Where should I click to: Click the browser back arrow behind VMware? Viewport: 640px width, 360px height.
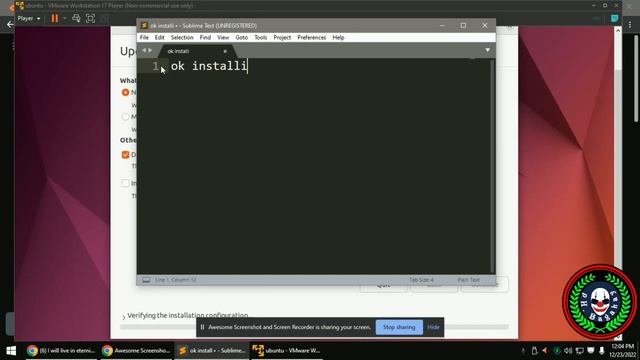point(10,24)
